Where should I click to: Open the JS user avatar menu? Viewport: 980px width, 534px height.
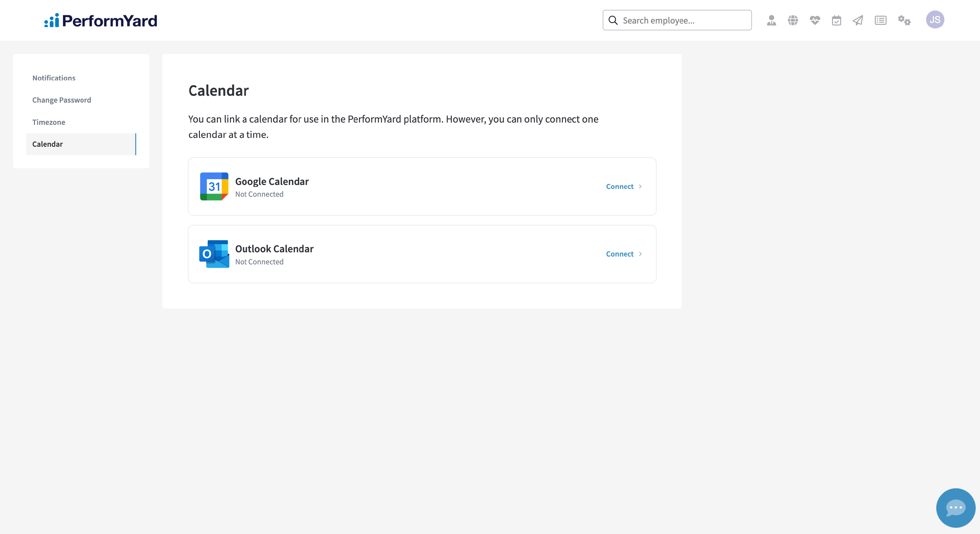pos(935,20)
